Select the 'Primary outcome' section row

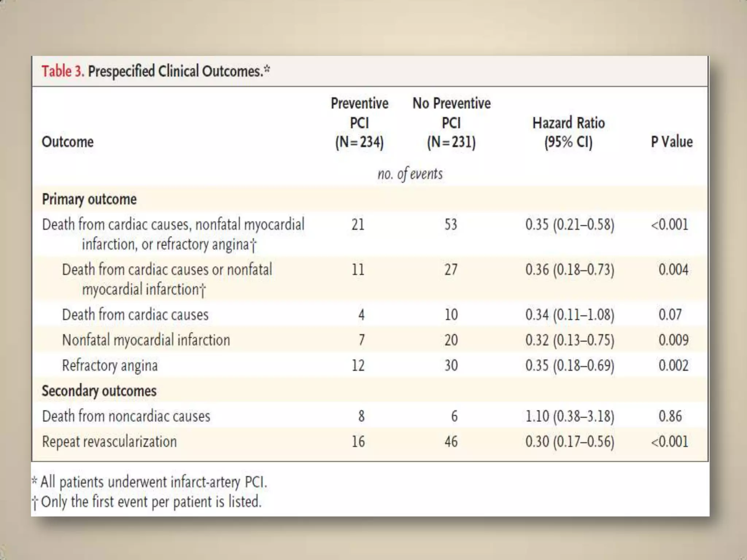89,199
